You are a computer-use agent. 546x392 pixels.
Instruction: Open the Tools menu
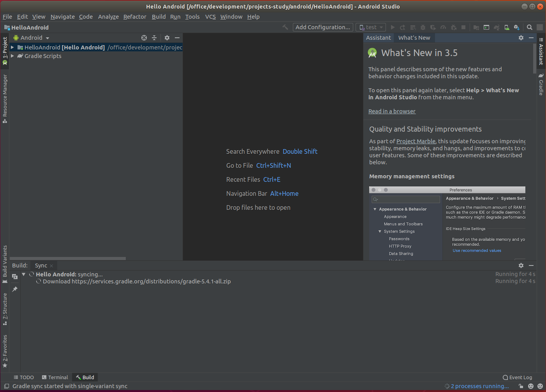(192, 17)
